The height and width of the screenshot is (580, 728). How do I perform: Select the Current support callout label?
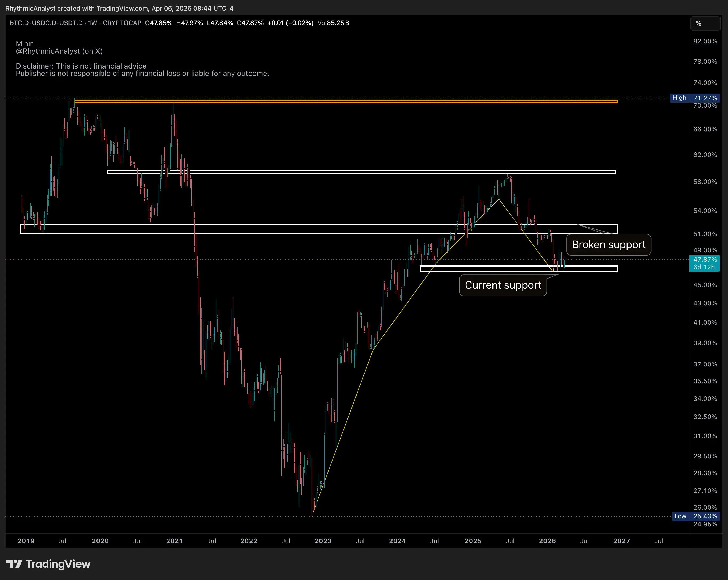pyautogui.click(x=503, y=285)
